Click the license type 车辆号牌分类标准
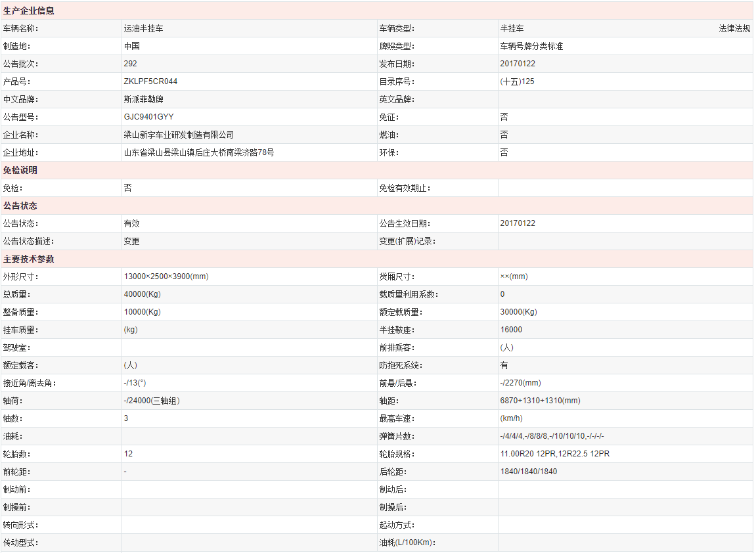The image size is (756, 553). pyautogui.click(x=531, y=47)
